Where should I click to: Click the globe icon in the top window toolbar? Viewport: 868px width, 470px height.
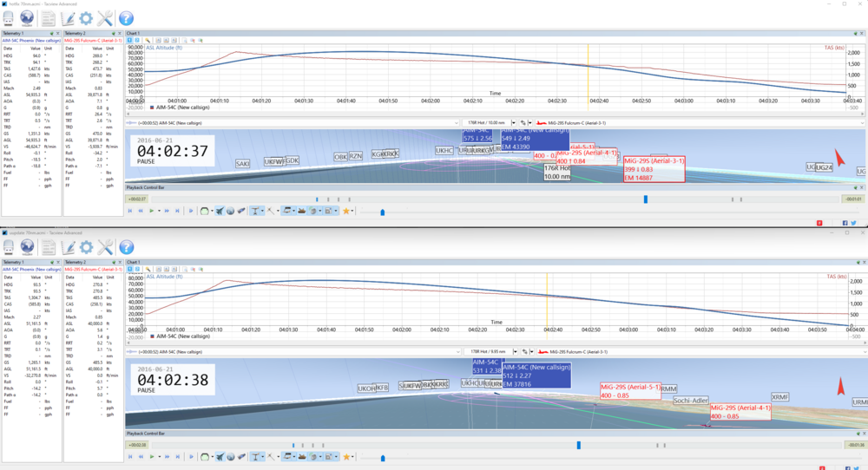27,18
